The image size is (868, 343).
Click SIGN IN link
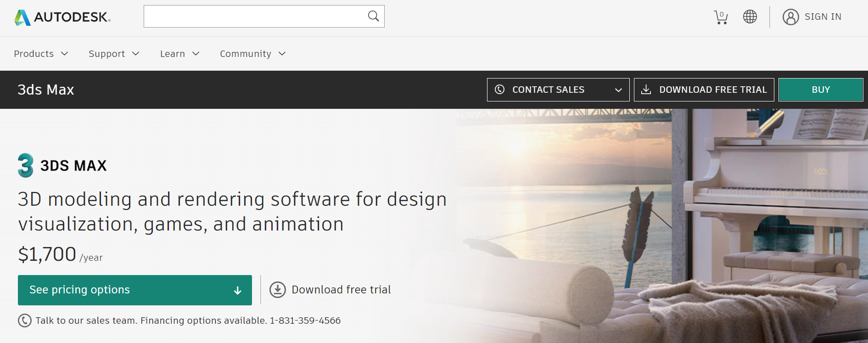[x=823, y=17]
